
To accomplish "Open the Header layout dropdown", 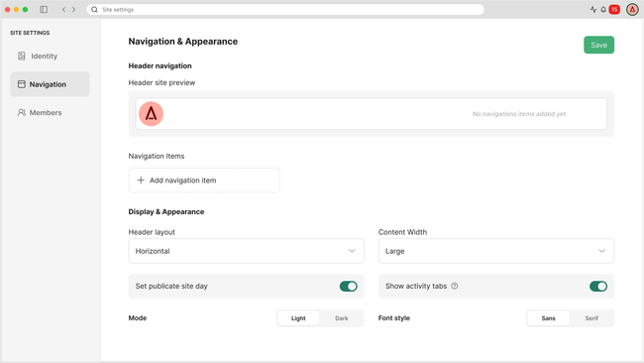I will pos(246,251).
